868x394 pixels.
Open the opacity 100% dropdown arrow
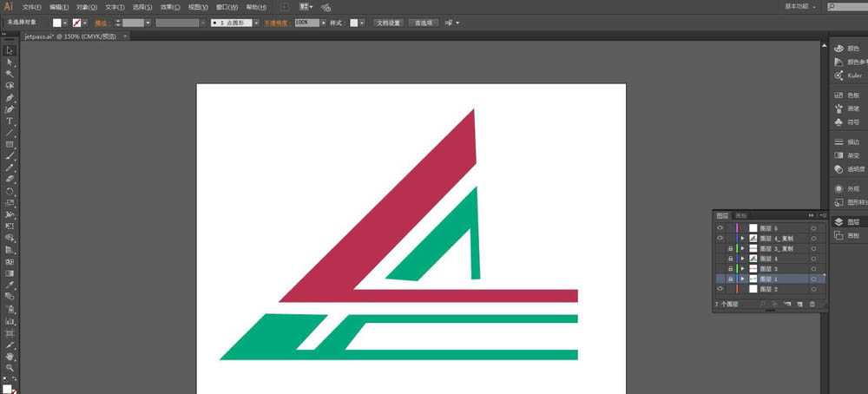coord(323,23)
